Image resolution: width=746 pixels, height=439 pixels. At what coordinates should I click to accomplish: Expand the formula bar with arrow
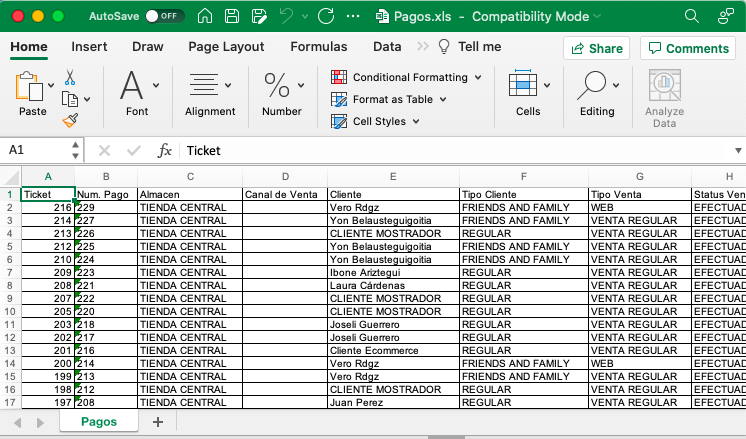tap(738, 151)
